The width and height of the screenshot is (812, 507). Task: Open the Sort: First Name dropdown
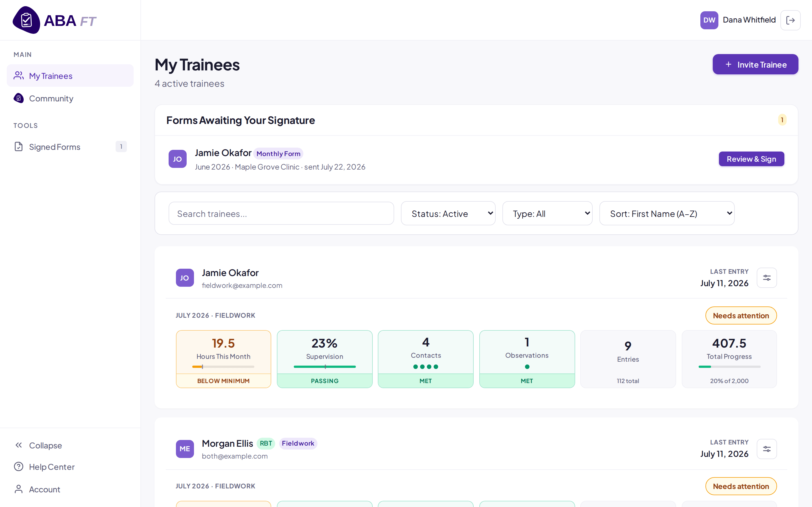click(x=667, y=213)
